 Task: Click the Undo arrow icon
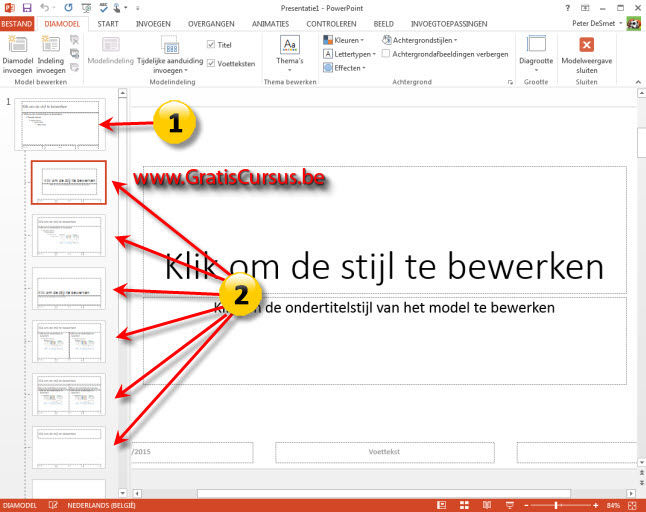(x=45, y=8)
